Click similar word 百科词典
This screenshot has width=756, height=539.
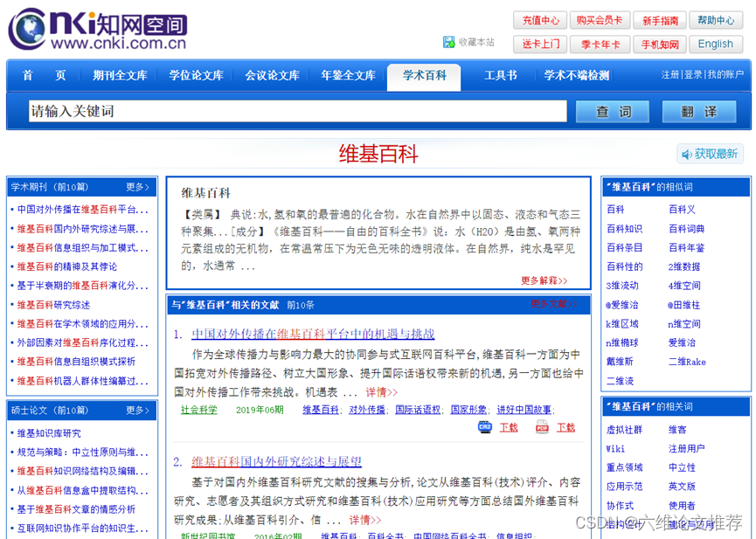pos(687,229)
